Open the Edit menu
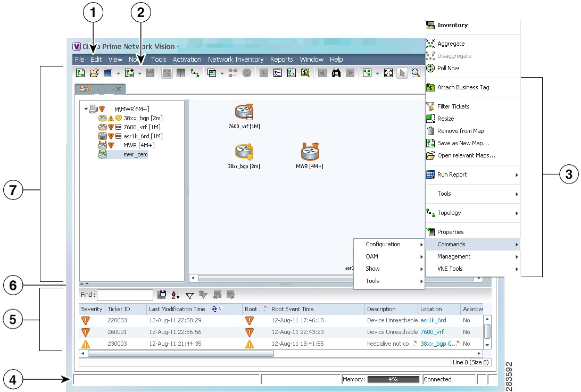 click(x=96, y=59)
